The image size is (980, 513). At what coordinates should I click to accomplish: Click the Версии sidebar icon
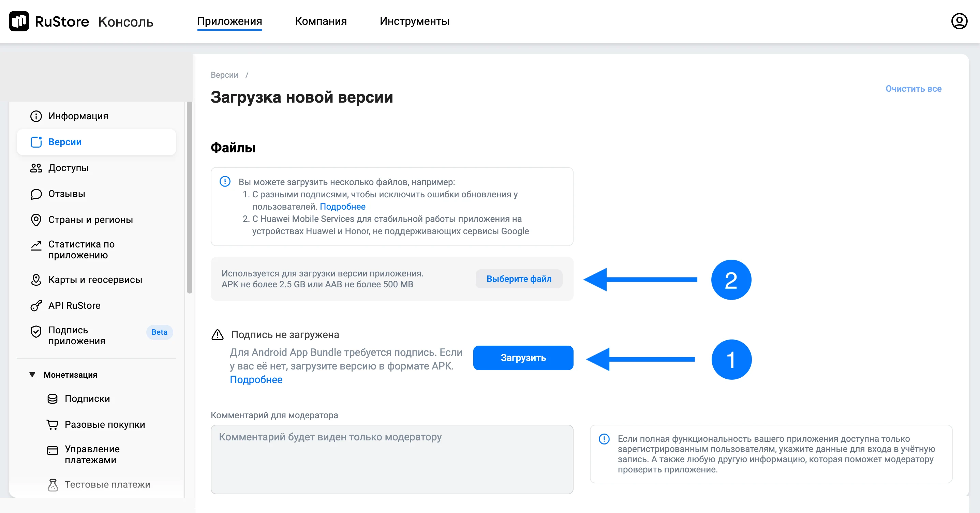[36, 142]
